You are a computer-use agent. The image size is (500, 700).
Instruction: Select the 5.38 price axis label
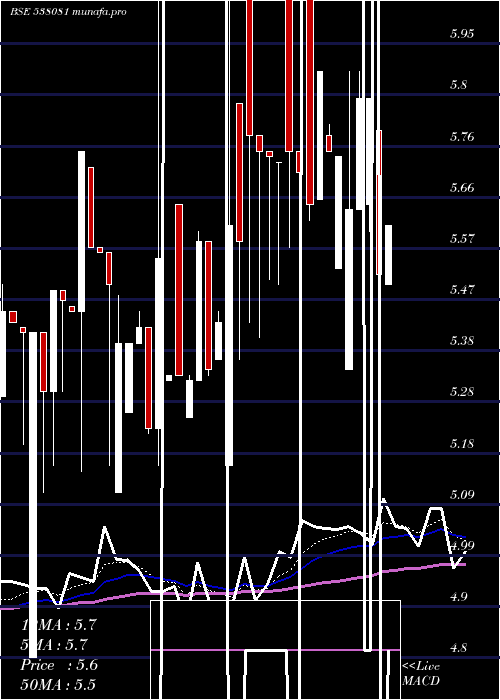coord(462,341)
